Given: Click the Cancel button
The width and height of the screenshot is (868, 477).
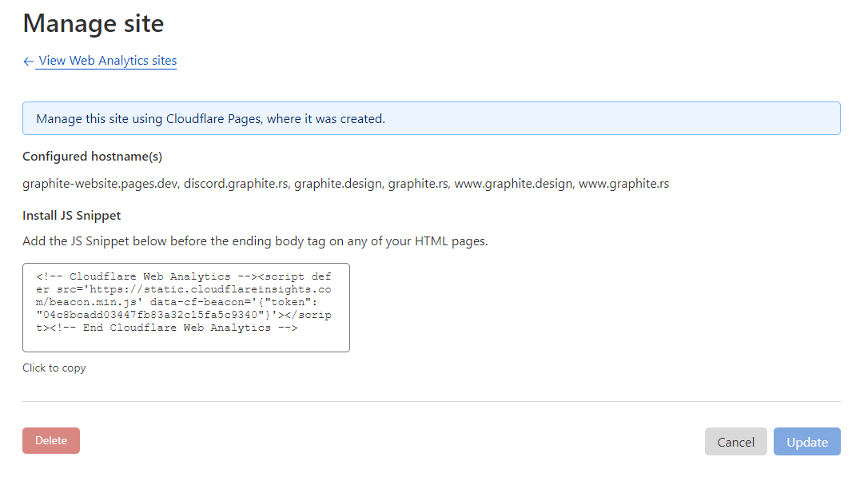Looking at the screenshot, I should [x=735, y=442].
